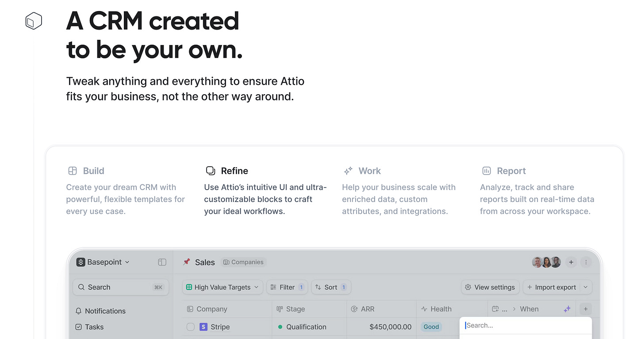This screenshot has width=644, height=339.
Task: Click the Sales list title
Action: [205, 262]
